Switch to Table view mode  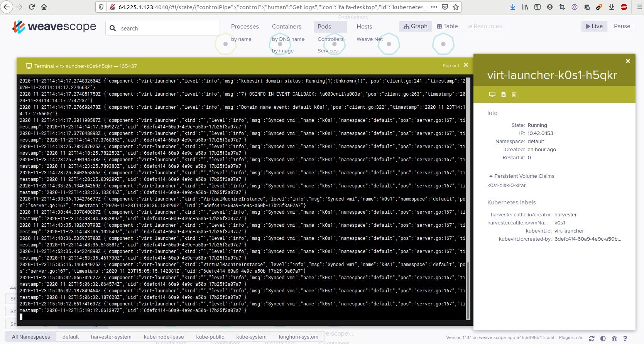[x=447, y=26]
